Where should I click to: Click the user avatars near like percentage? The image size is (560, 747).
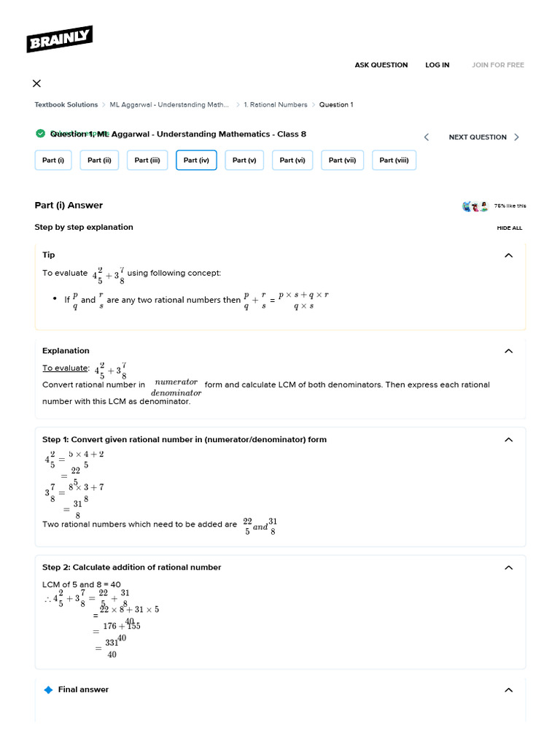(475, 206)
